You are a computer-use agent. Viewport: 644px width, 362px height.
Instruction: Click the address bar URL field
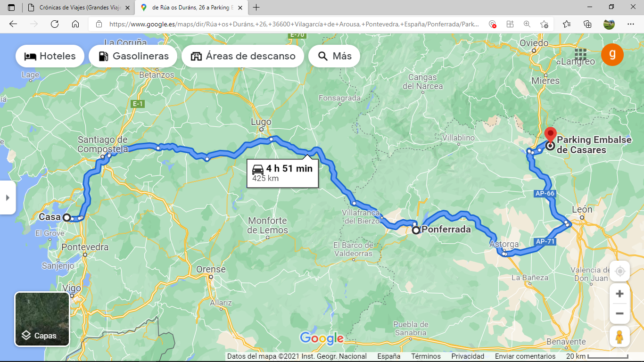point(294,24)
